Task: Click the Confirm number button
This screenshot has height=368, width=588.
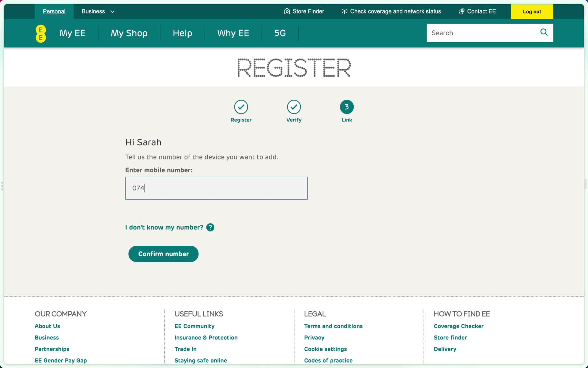Action: pyautogui.click(x=163, y=254)
